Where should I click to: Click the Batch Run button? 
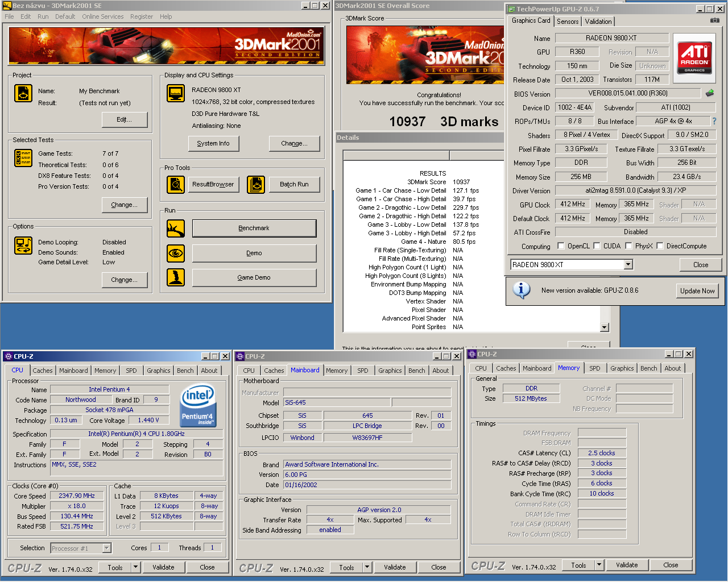click(294, 185)
